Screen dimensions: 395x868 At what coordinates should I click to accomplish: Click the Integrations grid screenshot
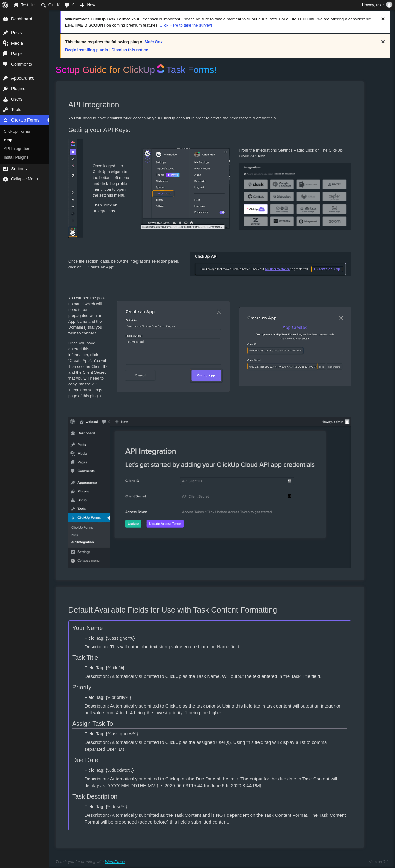tap(295, 196)
